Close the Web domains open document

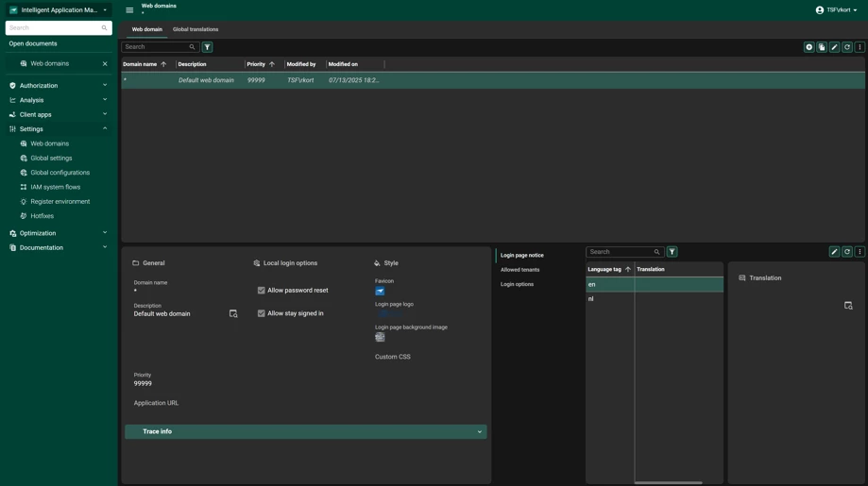[105, 64]
